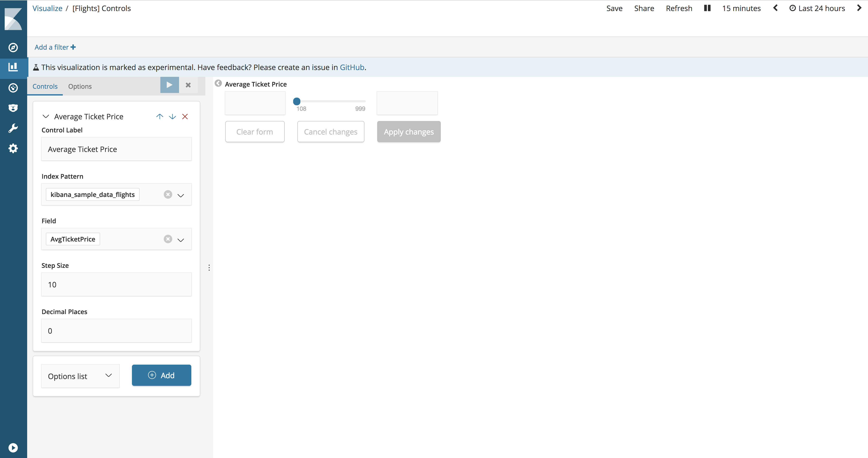Open Dev Tools wrench icon in sidebar
868x458 pixels.
coord(13,128)
